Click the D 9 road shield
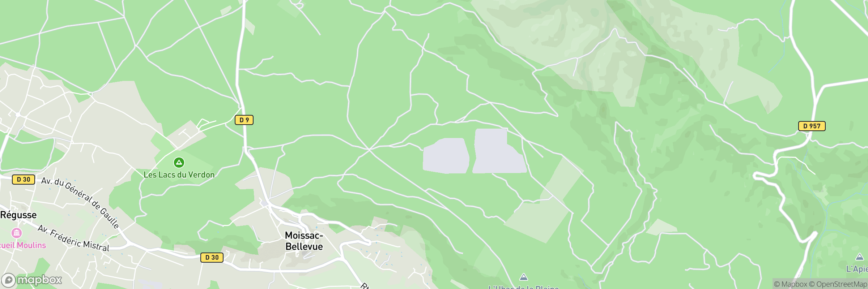Image resolution: width=868 pixels, height=289 pixels. tap(244, 120)
